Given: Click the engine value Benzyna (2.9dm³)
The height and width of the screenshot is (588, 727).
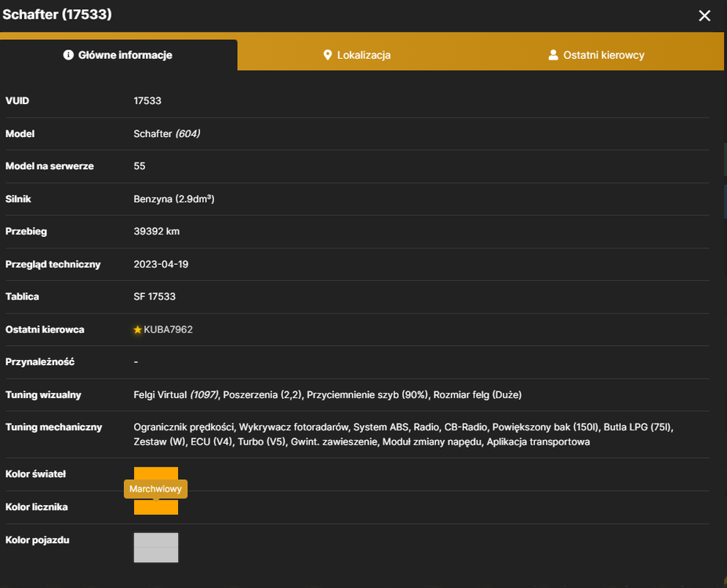Looking at the screenshot, I should [174, 199].
